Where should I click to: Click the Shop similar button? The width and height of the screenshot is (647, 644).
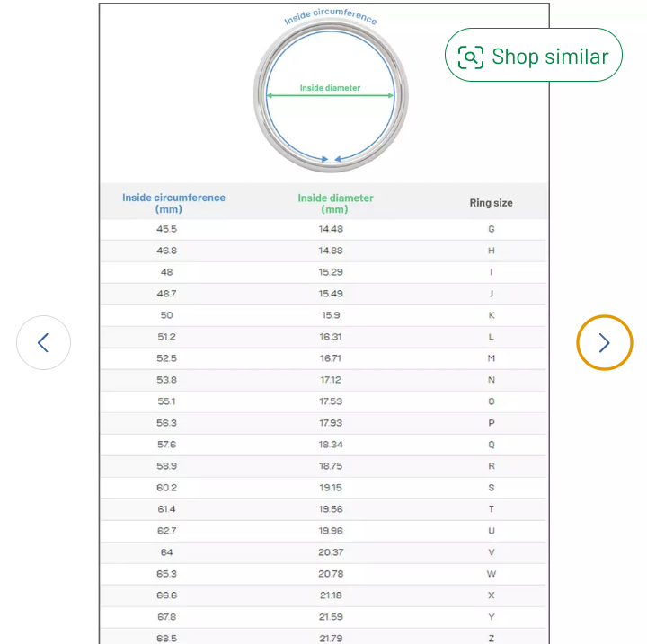pyautogui.click(x=533, y=55)
